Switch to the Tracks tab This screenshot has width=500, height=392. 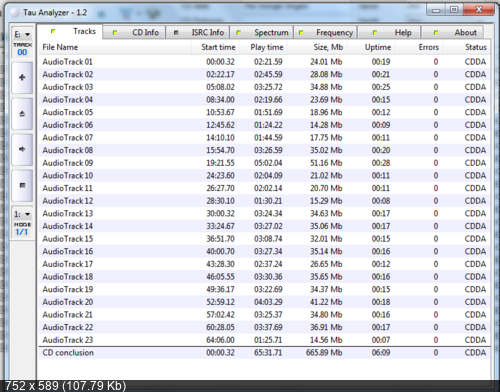[70, 32]
